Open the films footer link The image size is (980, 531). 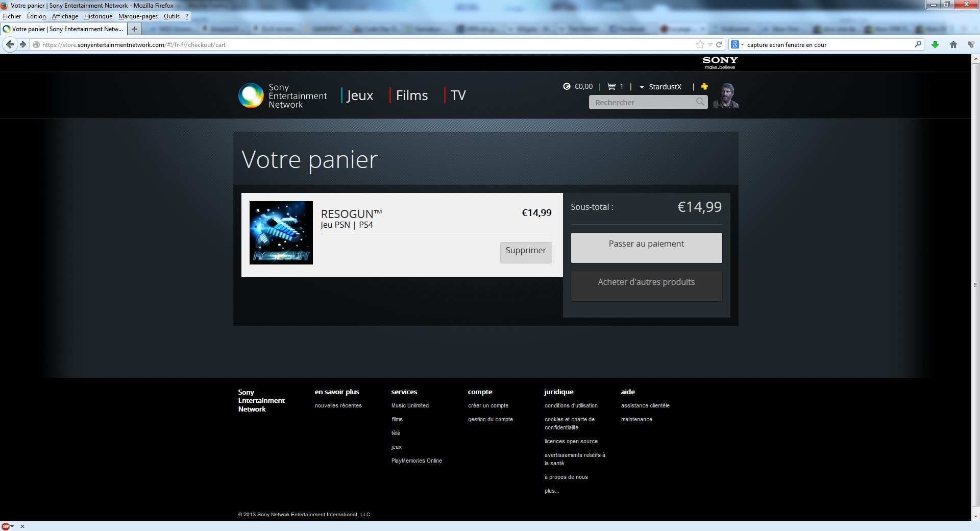pos(397,419)
